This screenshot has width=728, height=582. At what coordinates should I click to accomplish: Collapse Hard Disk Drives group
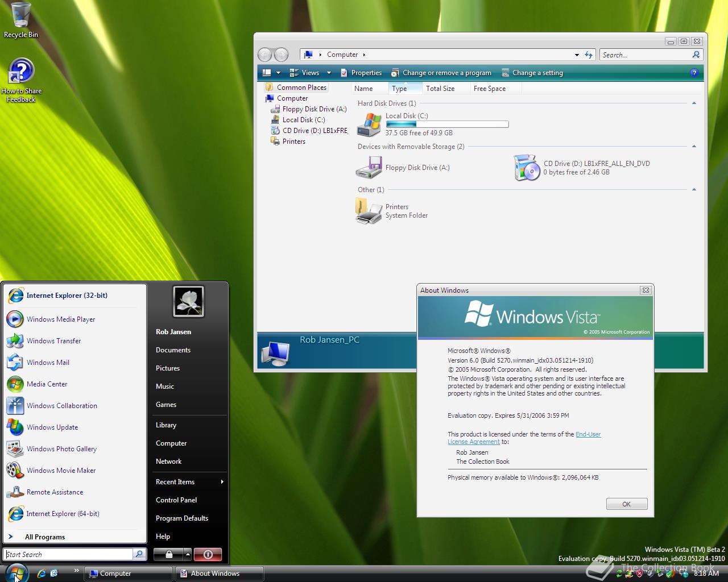tap(694, 103)
